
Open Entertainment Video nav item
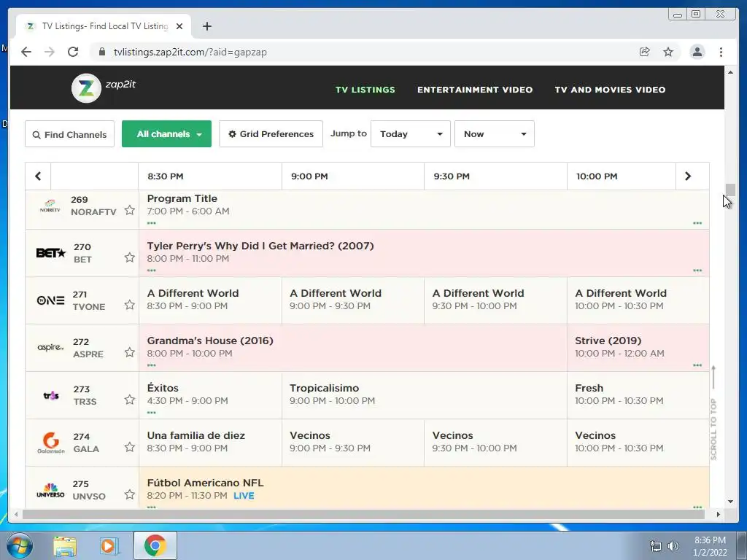pyautogui.click(x=475, y=90)
